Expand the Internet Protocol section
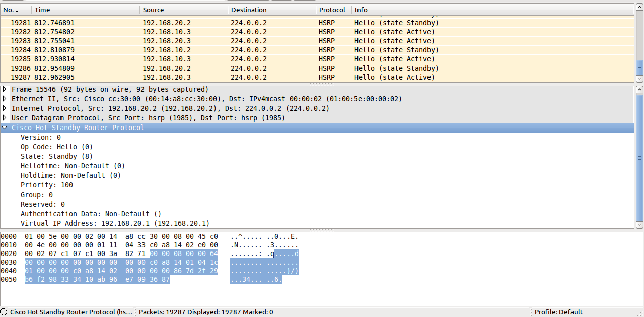 click(x=5, y=108)
